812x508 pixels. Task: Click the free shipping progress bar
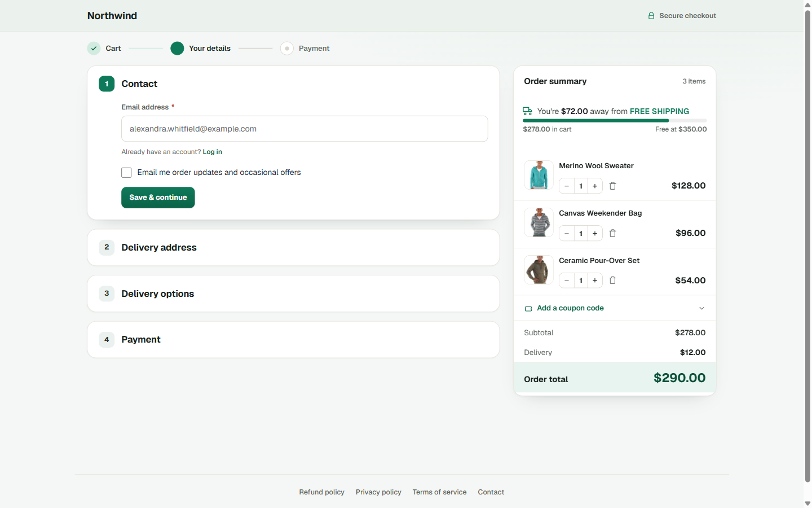tap(615, 121)
